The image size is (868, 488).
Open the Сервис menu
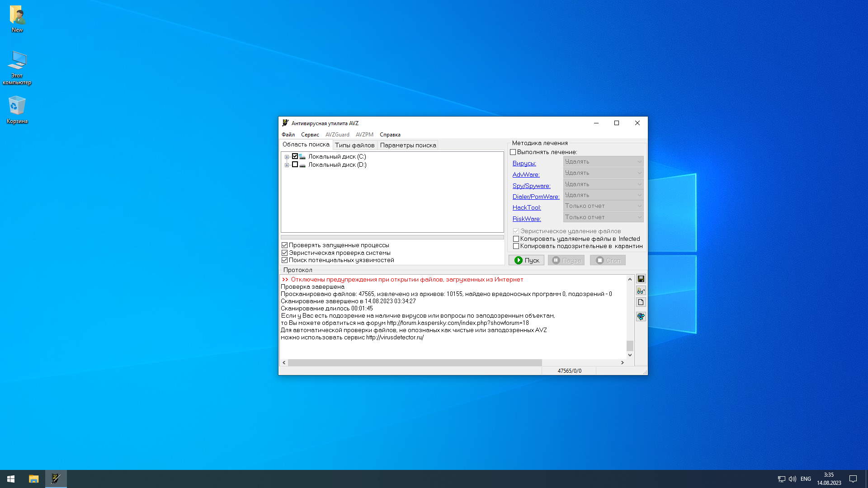[310, 135]
